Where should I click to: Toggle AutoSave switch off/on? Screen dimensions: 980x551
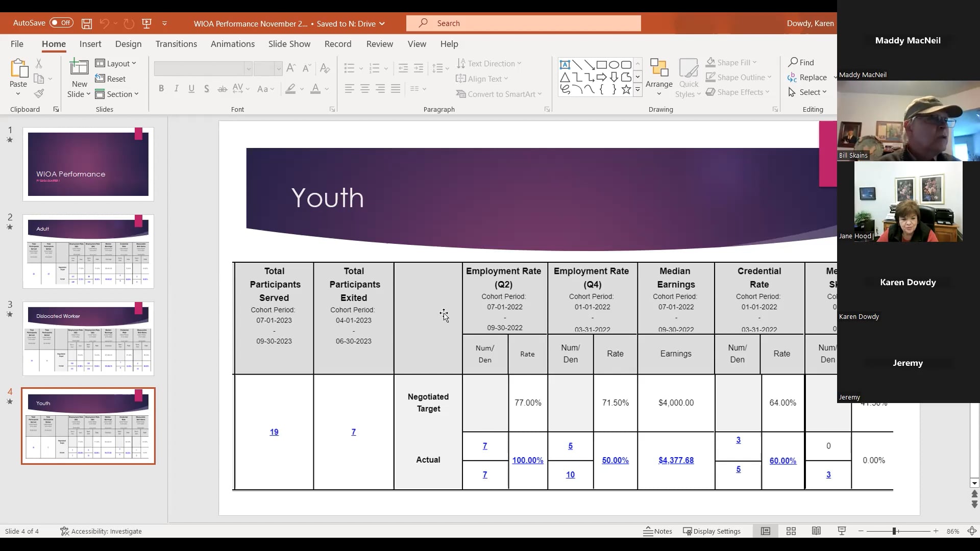click(61, 23)
